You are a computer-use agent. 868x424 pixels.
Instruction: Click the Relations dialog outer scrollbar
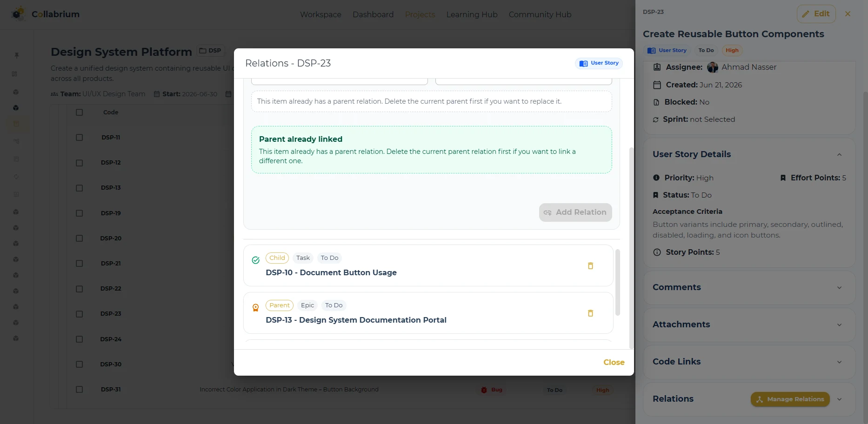click(631, 248)
